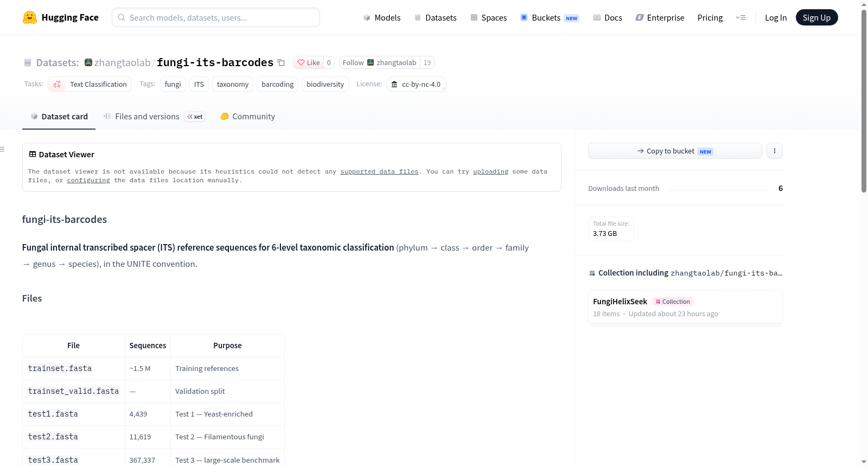This screenshot has width=868, height=467.
Task: Focus the search models, datasets, users field
Action: coord(216,17)
